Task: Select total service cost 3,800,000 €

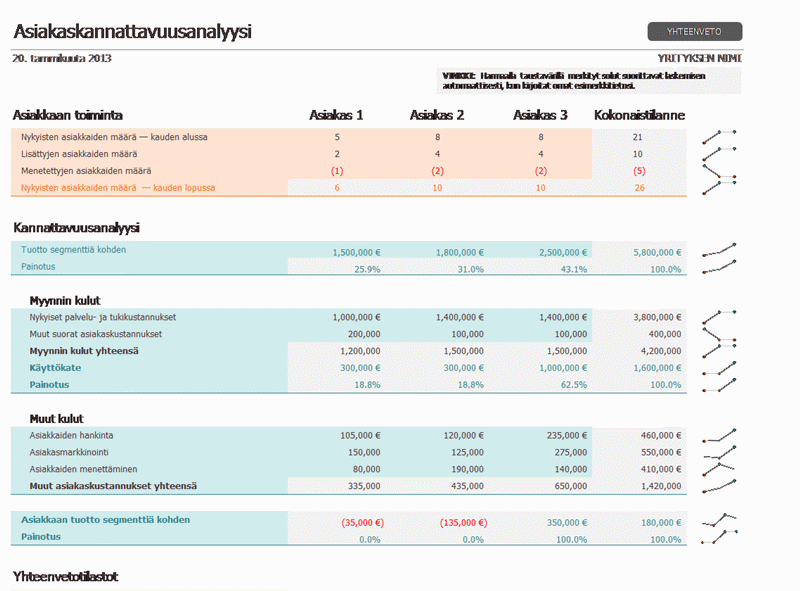Action: (x=657, y=317)
